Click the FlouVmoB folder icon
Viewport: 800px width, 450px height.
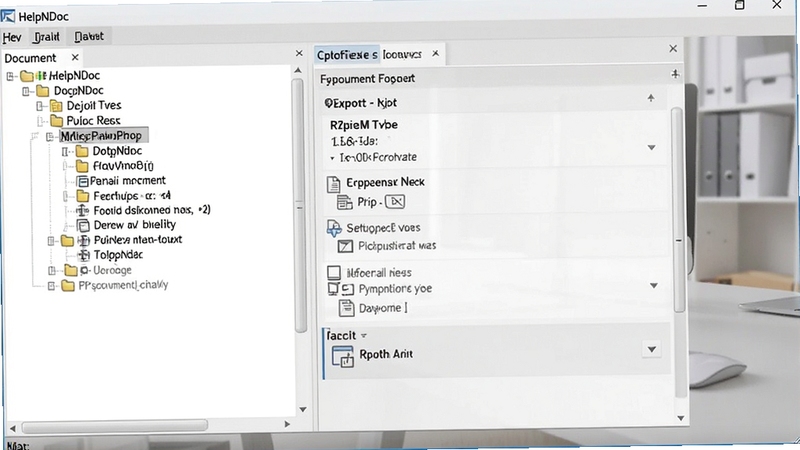point(82,166)
